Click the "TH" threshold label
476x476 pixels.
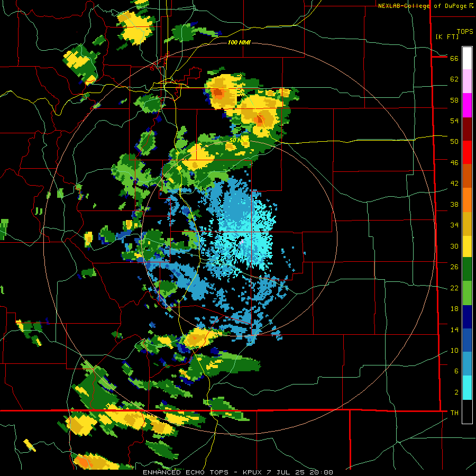454,413
